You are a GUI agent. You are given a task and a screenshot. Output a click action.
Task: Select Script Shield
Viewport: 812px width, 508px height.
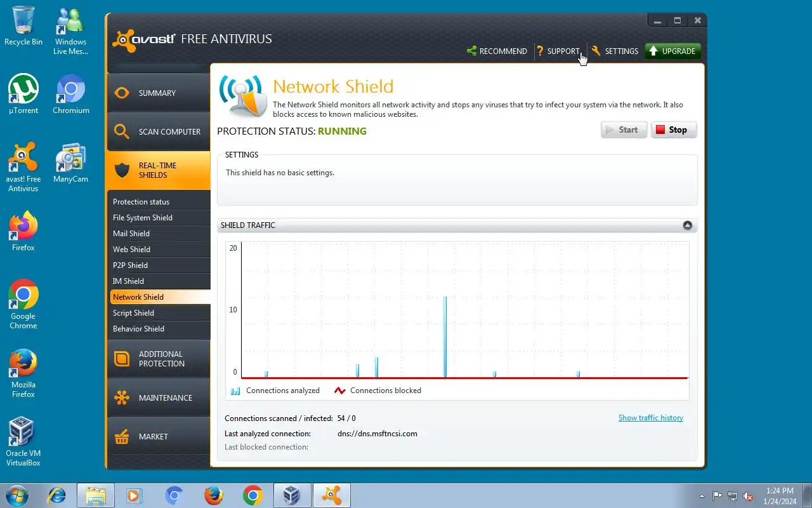pos(159,313)
